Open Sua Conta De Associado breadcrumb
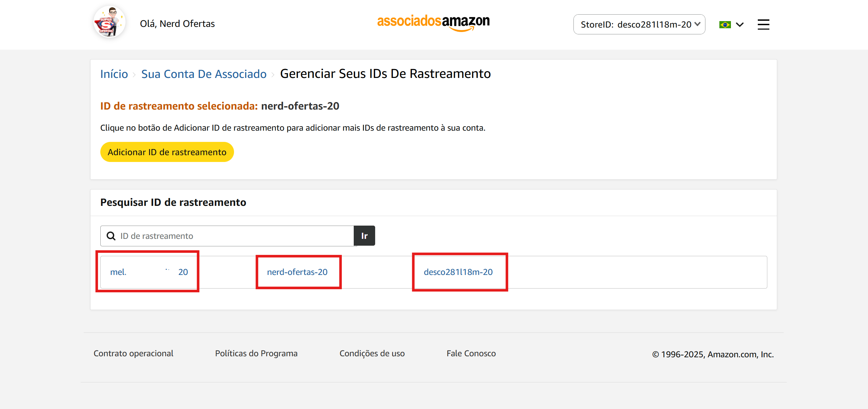Image resolution: width=868 pixels, height=409 pixels. 204,74
